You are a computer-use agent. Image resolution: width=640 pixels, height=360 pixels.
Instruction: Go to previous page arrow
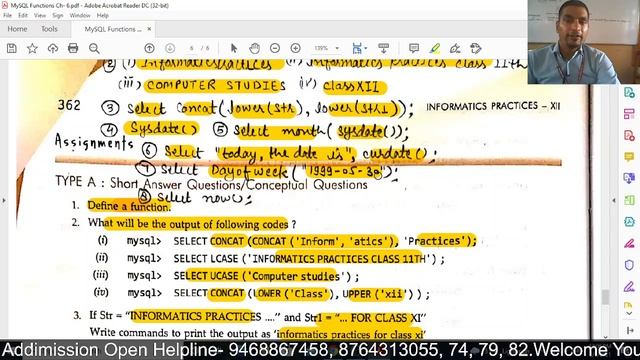click(x=149, y=49)
